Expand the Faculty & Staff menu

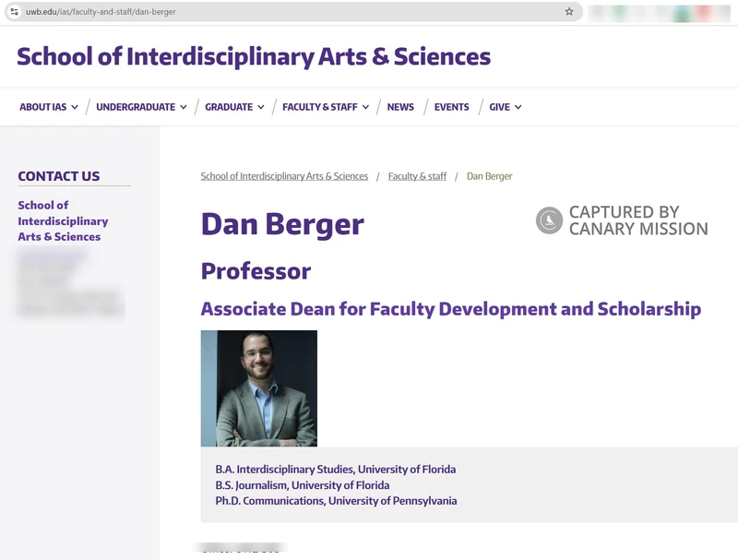(x=326, y=107)
